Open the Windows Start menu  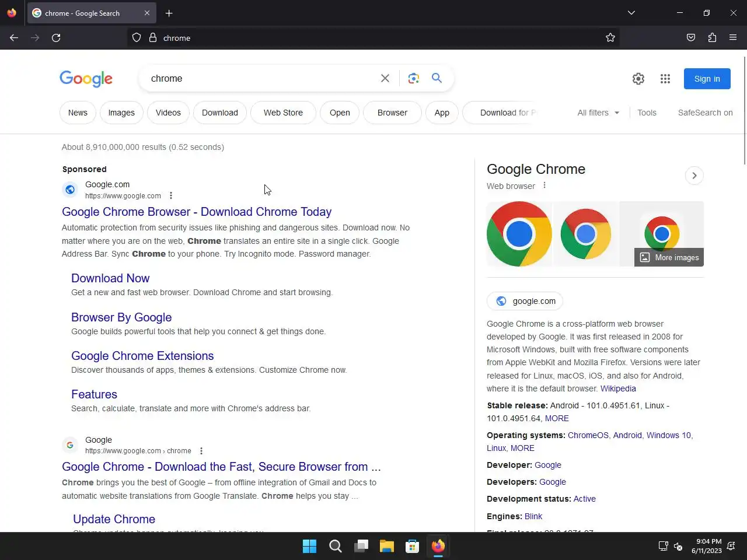pos(309,546)
